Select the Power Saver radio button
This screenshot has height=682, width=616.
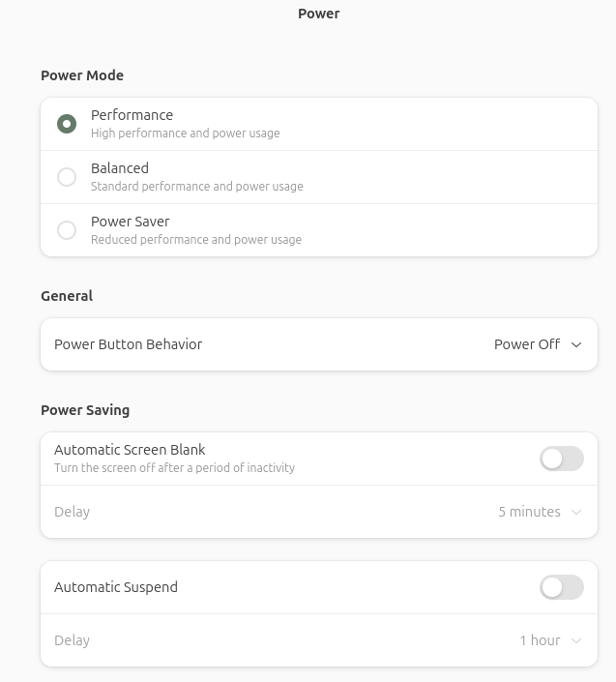pyautogui.click(x=67, y=230)
